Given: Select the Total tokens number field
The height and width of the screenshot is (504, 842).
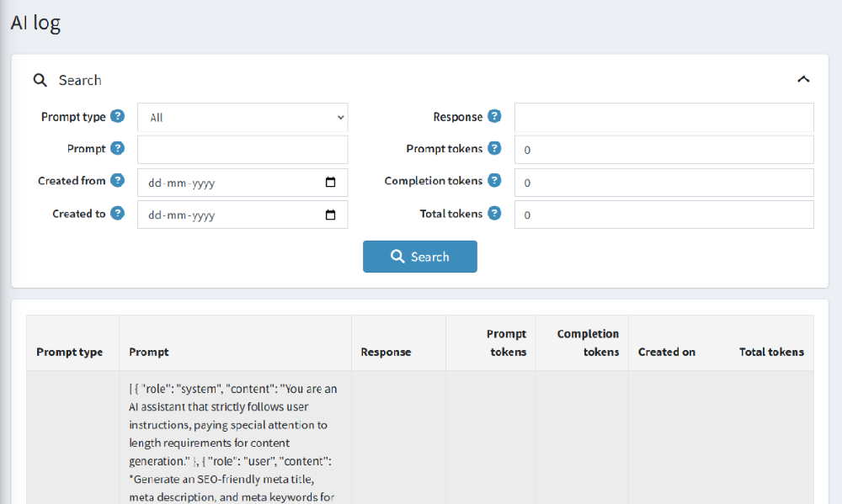Looking at the screenshot, I should coord(663,214).
